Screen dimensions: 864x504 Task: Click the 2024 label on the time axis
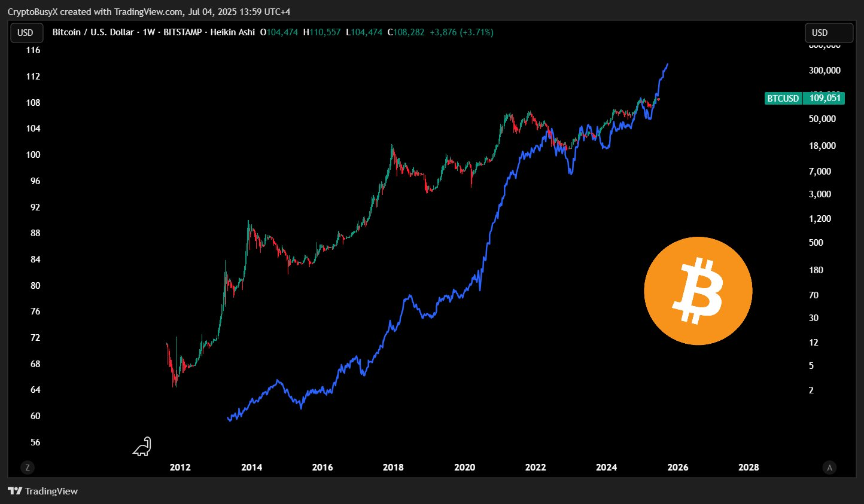(x=606, y=468)
